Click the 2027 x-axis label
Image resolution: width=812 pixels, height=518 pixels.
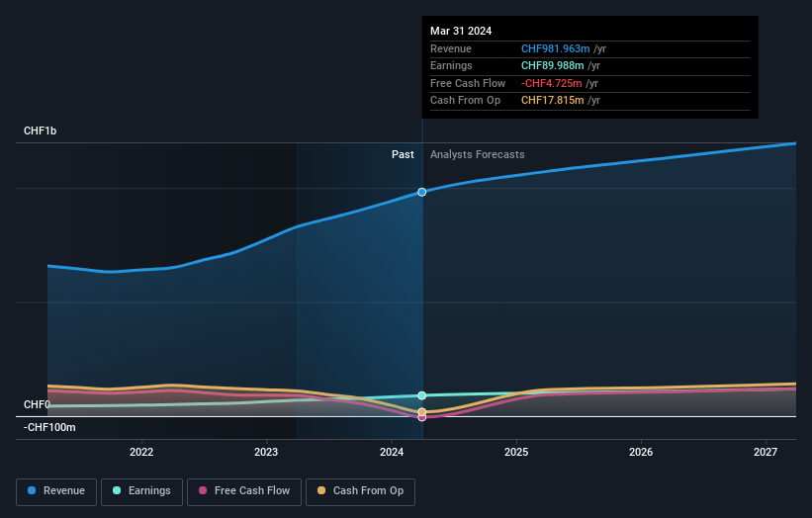(x=766, y=452)
